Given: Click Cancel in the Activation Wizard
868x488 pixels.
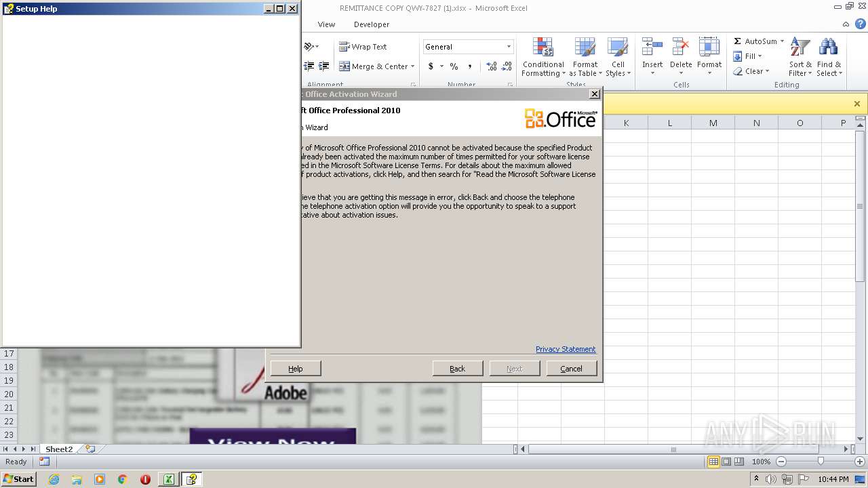Looking at the screenshot, I should [x=571, y=368].
